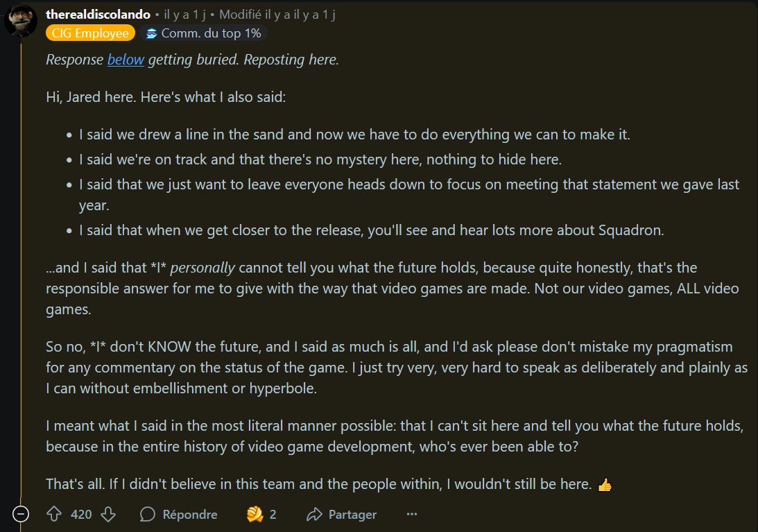The image size is (758, 532).
Task: Click the commenter's avatar image
Action: click(21, 20)
